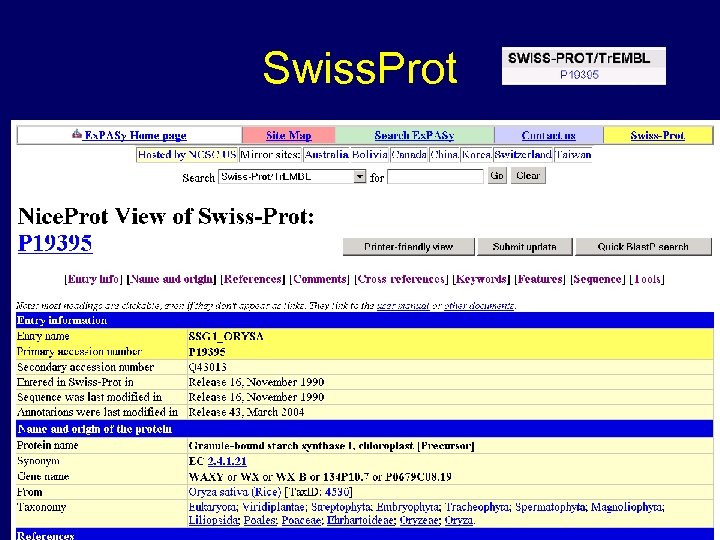Jump to the References section
The image size is (720, 540).
tap(253, 279)
